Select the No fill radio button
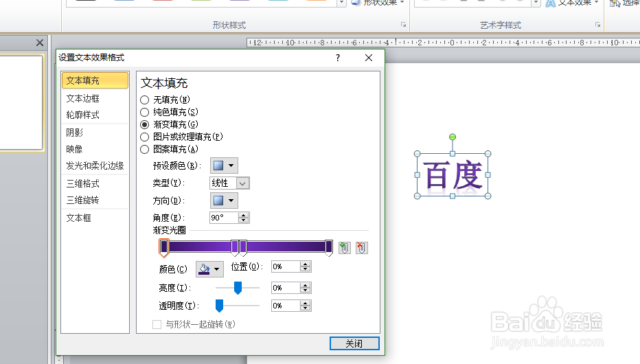Image resolution: width=640 pixels, height=364 pixels. tap(144, 100)
